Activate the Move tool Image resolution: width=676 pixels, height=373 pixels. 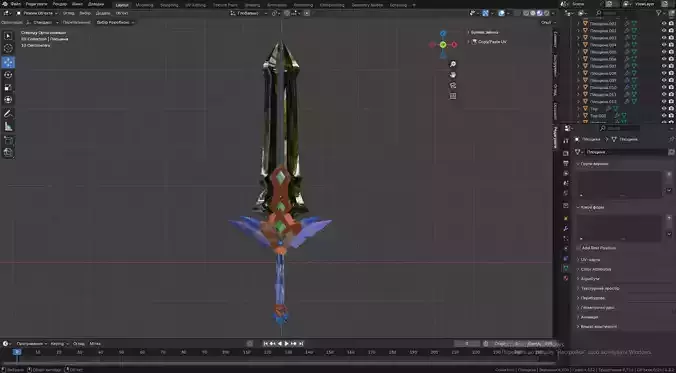click(x=8, y=62)
